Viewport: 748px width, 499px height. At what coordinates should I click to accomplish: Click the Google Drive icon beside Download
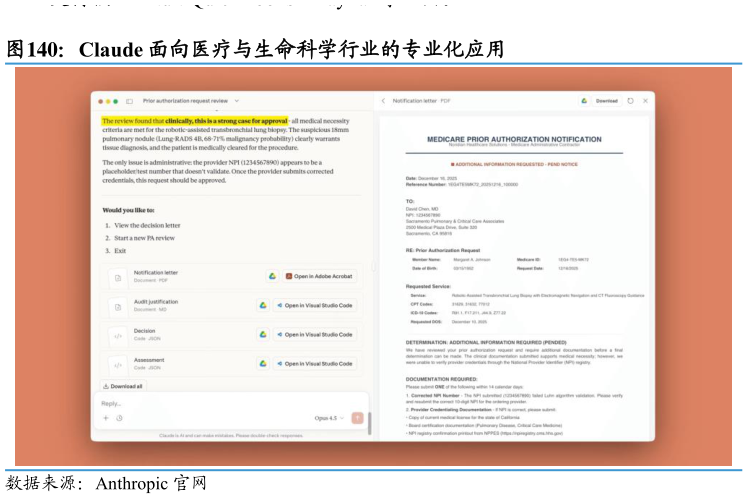584,101
